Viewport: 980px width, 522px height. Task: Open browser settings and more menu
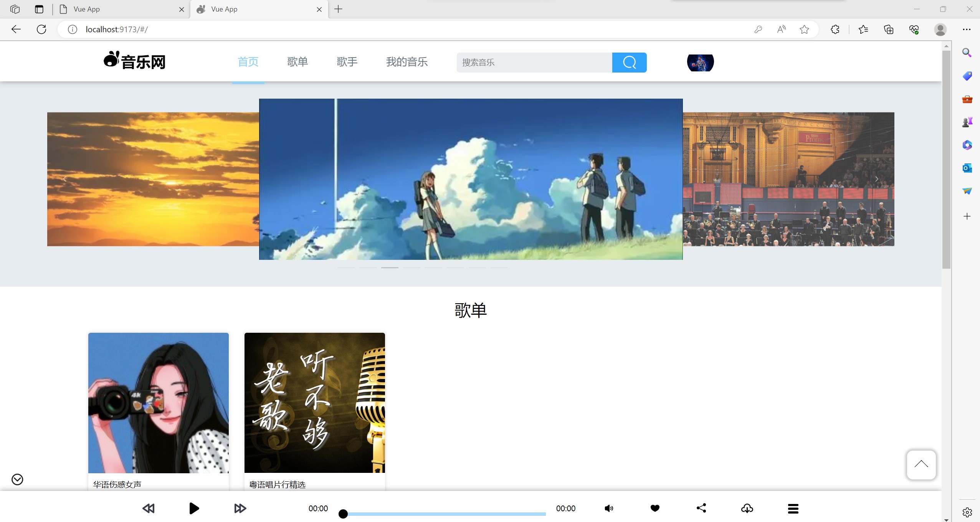(x=967, y=30)
